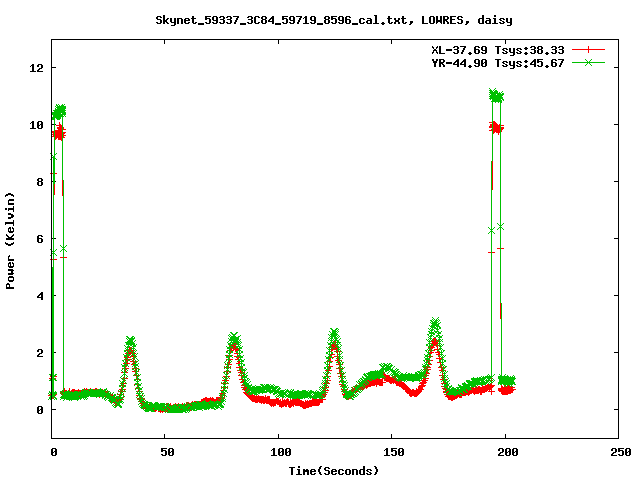Click the y-axis tick label 10

coord(36,125)
